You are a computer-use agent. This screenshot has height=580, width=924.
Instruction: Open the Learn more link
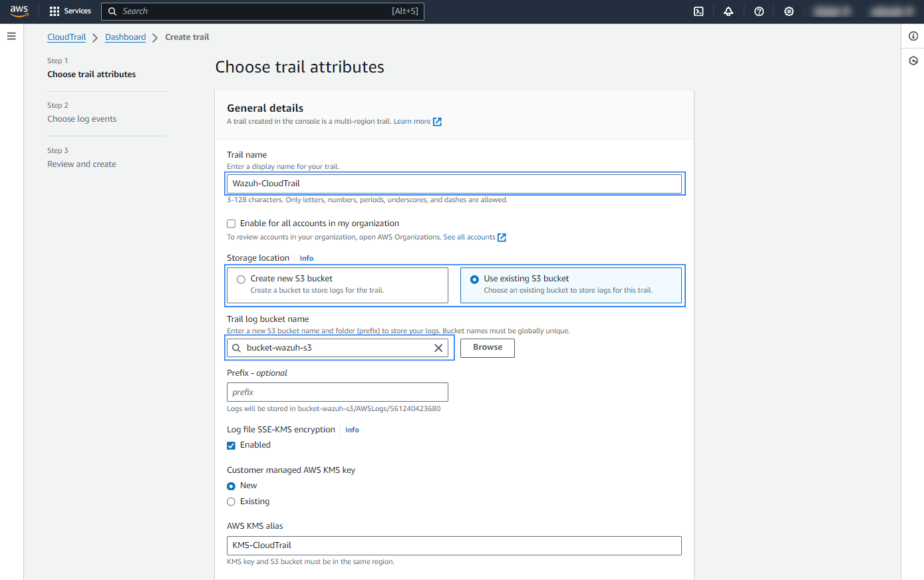412,122
